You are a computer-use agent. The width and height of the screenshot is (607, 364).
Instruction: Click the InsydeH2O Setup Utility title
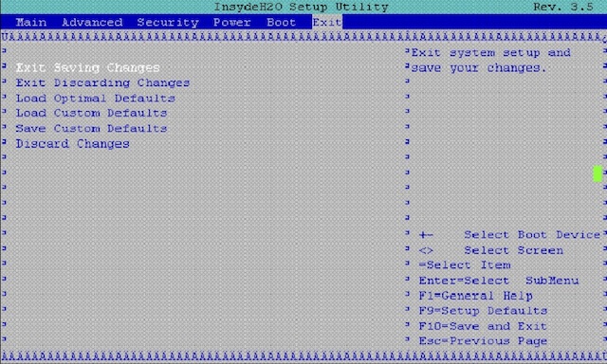coord(302,7)
